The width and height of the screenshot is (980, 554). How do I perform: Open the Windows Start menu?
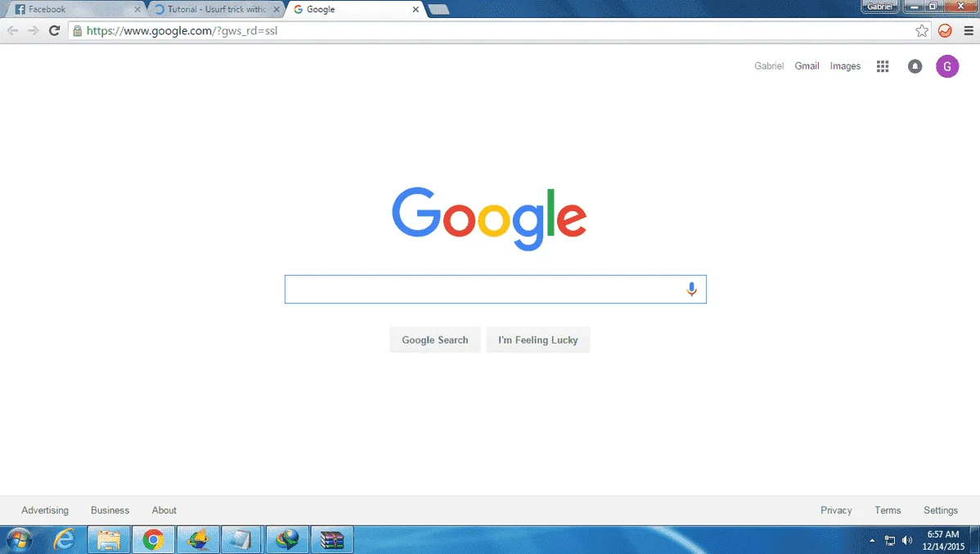coord(20,539)
